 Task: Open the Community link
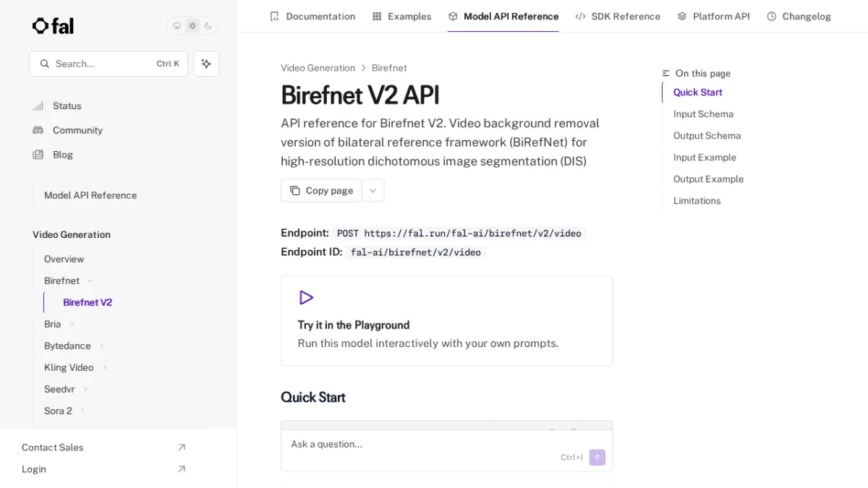pyautogui.click(x=77, y=130)
